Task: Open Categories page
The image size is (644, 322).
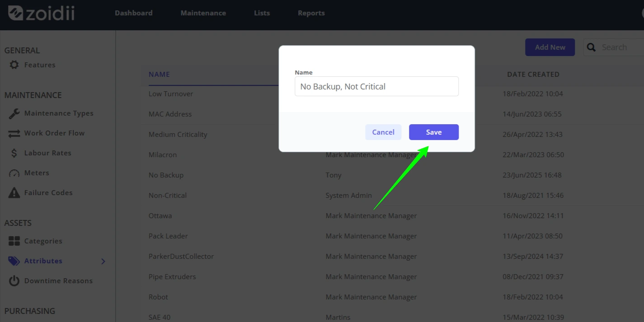Action: point(43,241)
